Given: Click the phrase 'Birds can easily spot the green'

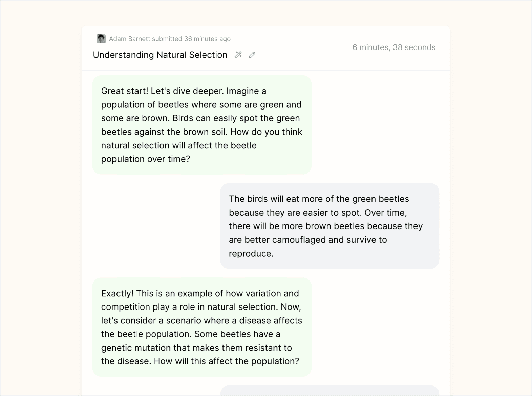Looking at the screenshot, I should click(236, 118).
